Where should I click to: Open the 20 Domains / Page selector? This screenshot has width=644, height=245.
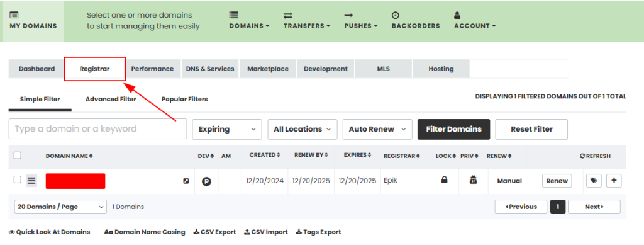point(60,207)
